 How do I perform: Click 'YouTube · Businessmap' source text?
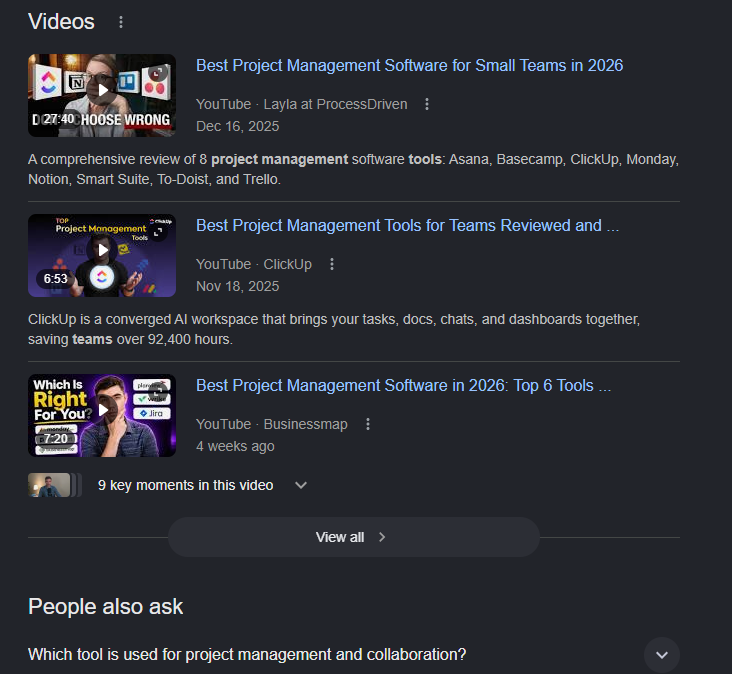tap(272, 424)
